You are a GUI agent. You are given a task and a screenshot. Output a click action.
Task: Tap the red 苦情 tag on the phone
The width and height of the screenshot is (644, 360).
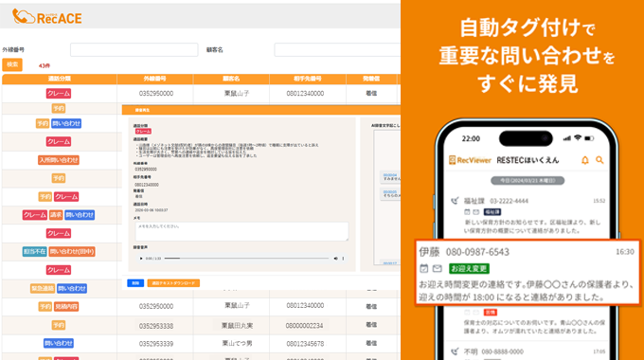pos(491,313)
